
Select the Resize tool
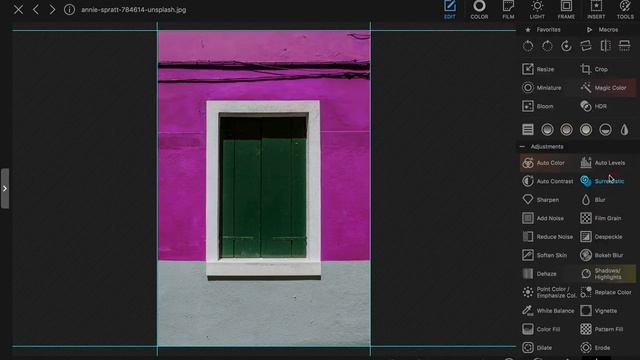(538, 69)
